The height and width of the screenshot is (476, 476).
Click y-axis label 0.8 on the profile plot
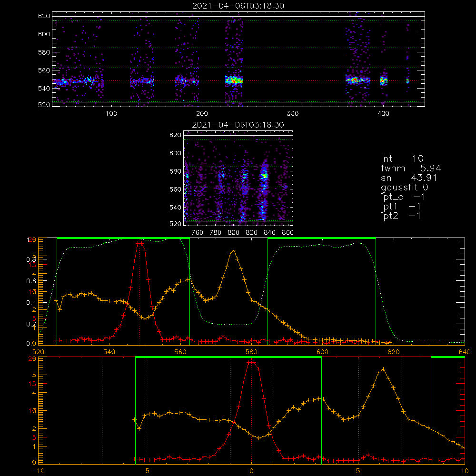pyautogui.click(x=31, y=259)
